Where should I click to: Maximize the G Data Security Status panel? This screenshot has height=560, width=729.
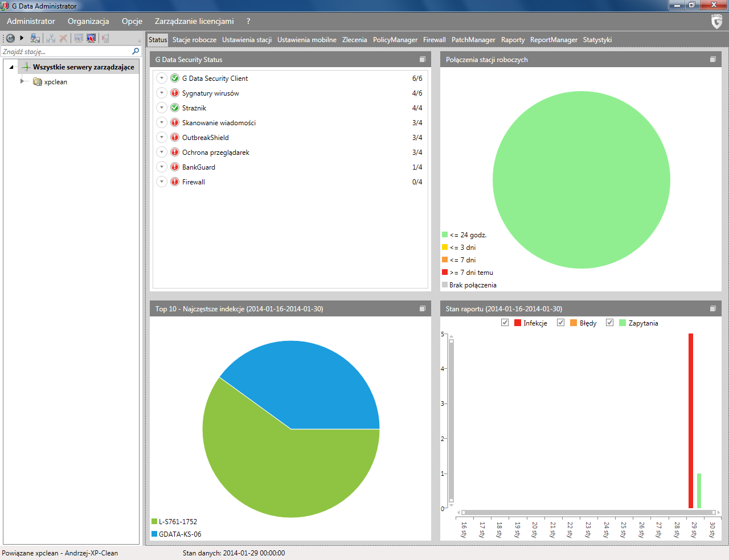(423, 59)
